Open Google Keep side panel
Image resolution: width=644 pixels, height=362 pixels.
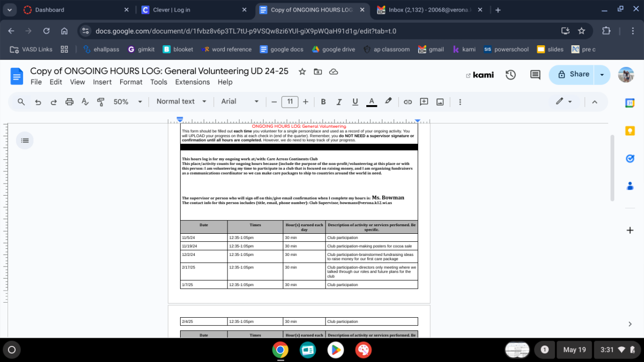coord(629,131)
